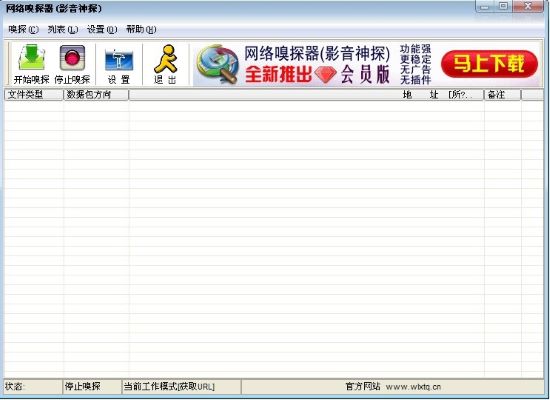Screen dimensions: 550x400
Task: Minimize the 网络嗅探器 window
Action: click(485, 6)
